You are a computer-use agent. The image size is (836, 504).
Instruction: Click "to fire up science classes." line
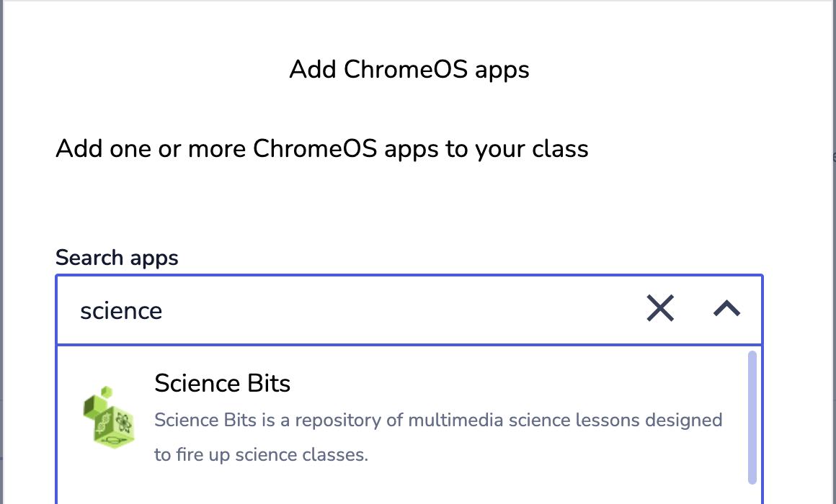(x=261, y=454)
